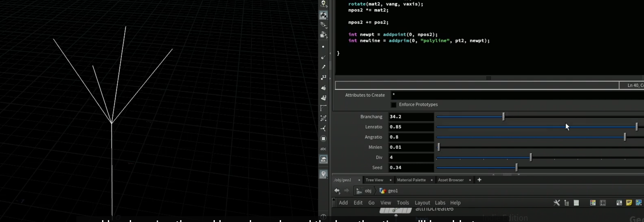Click the Lenratio slider handle

[636, 127]
